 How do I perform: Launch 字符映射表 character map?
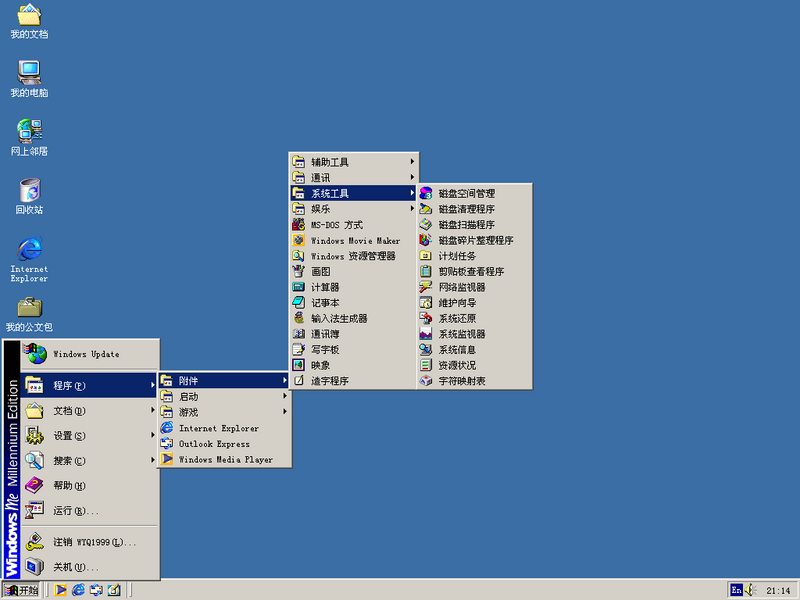474,381
